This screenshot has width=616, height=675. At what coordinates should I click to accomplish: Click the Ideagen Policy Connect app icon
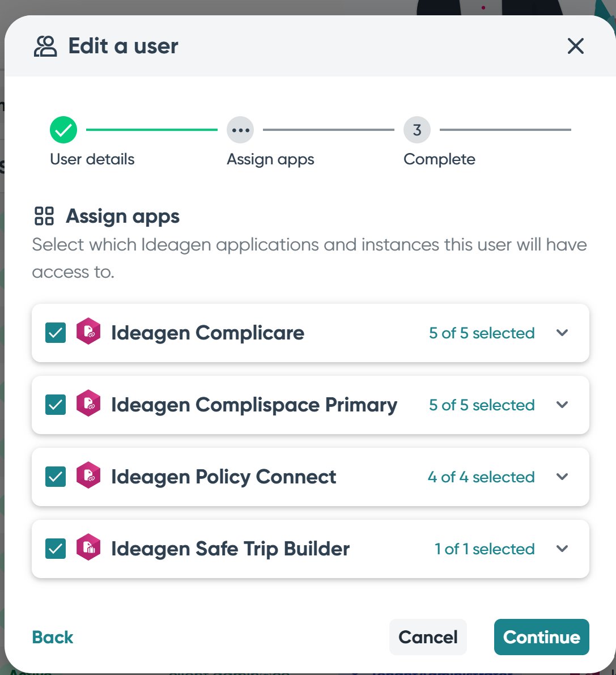point(88,476)
